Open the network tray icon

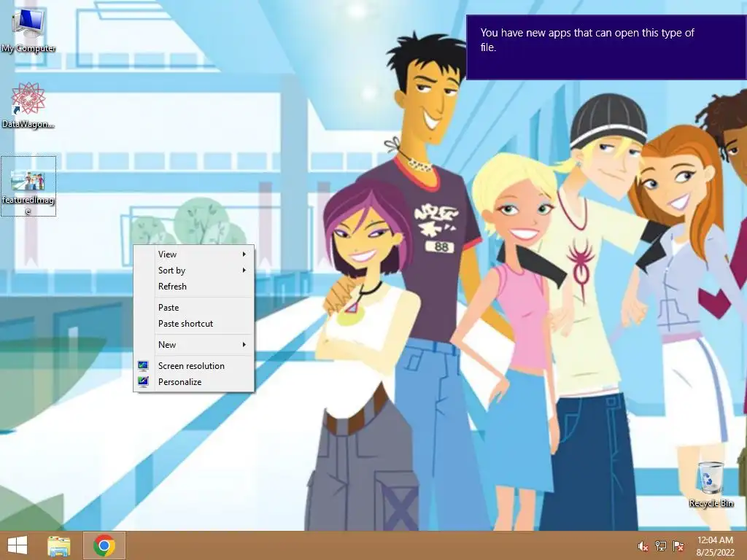(661, 546)
